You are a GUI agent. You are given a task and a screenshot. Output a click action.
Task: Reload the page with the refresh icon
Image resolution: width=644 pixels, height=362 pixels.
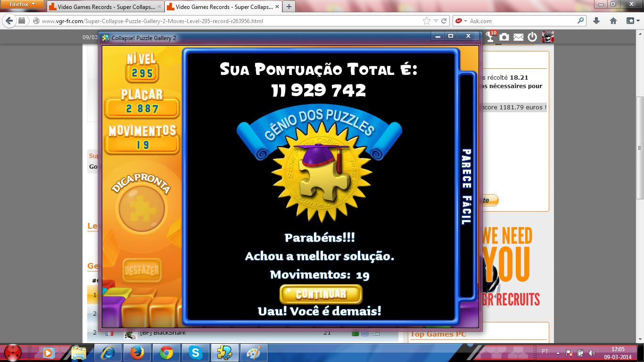pos(444,21)
